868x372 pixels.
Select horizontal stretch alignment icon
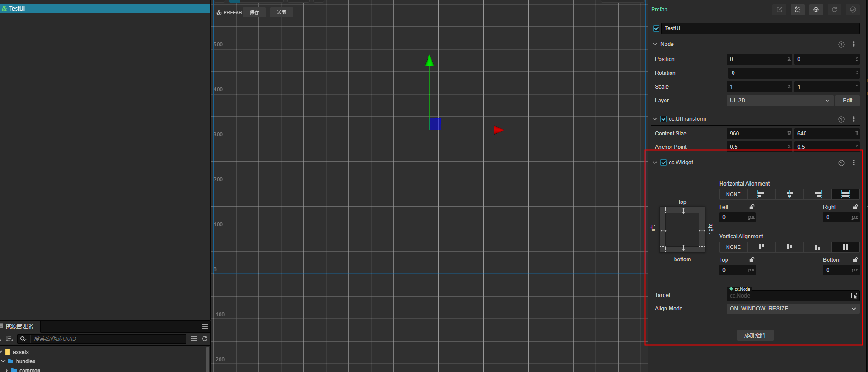click(x=845, y=194)
